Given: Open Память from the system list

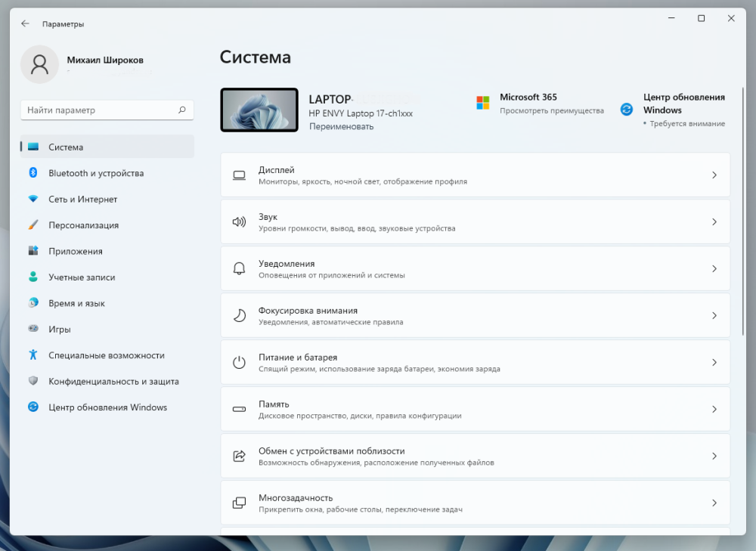Looking at the screenshot, I should click(x=475, y=409).
